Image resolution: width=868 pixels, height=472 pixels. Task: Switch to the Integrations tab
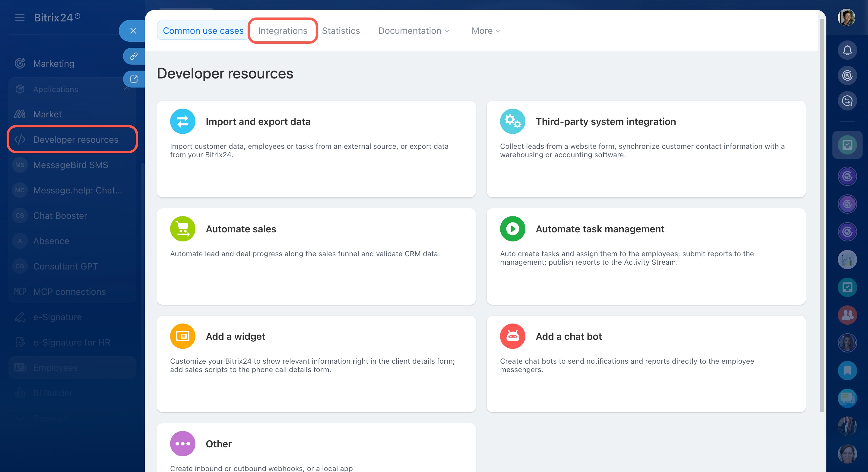[x=282, y=31]
